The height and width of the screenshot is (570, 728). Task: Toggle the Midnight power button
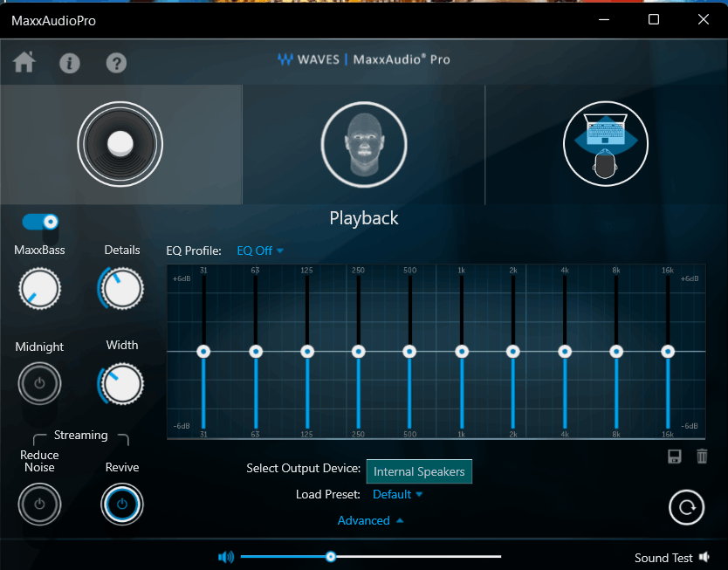click(x=39, y=383)
